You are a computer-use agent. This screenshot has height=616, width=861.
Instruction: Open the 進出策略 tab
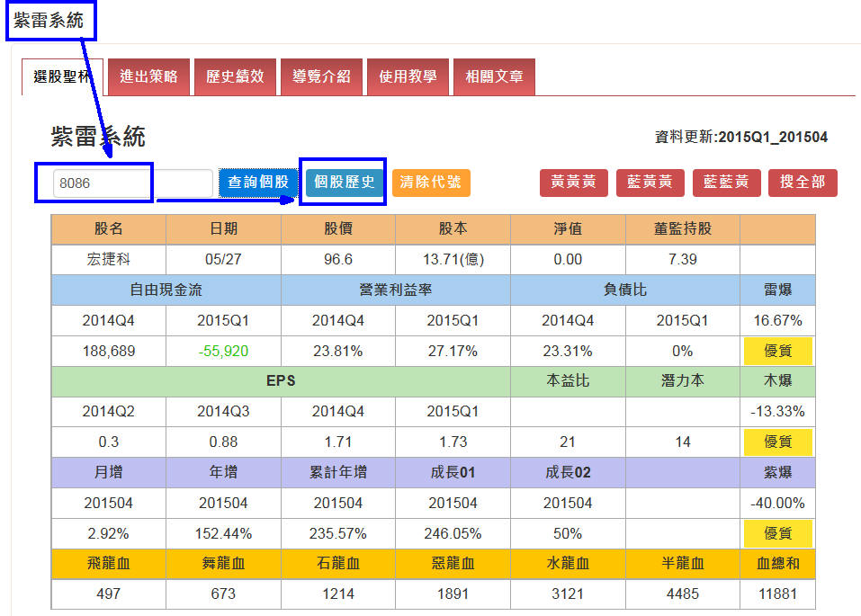[148, 77]
